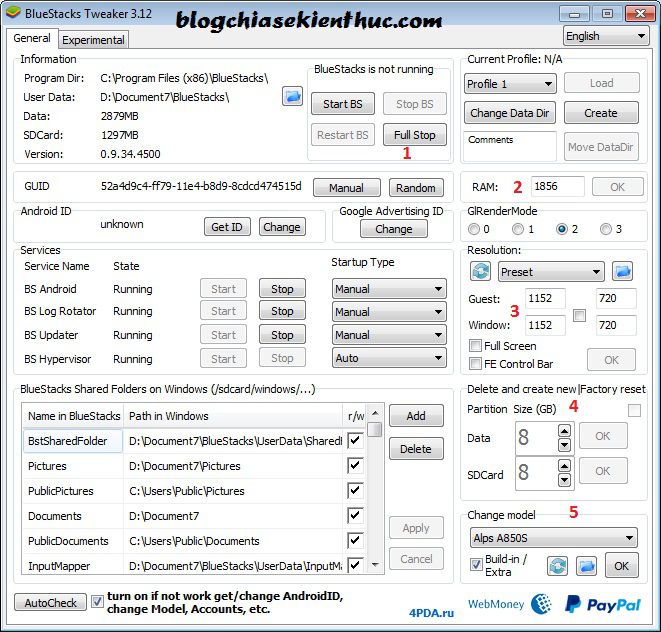Click the Comments text field
The image size is (661, 632).
[510, 146]
